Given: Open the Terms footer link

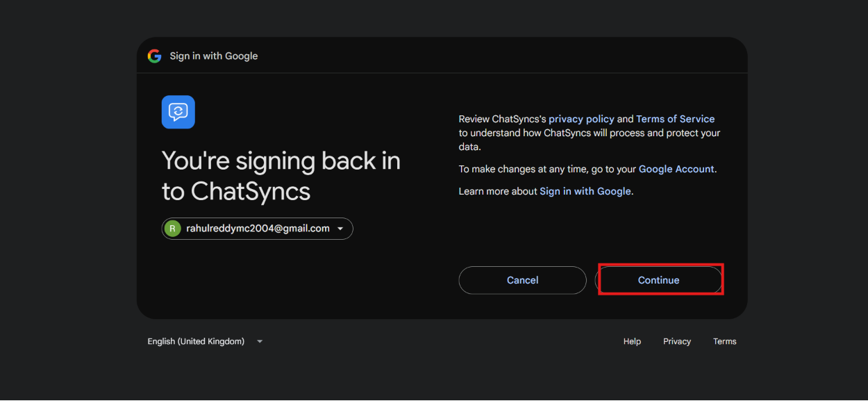Looking at the screenshot, I should point(725,341).
